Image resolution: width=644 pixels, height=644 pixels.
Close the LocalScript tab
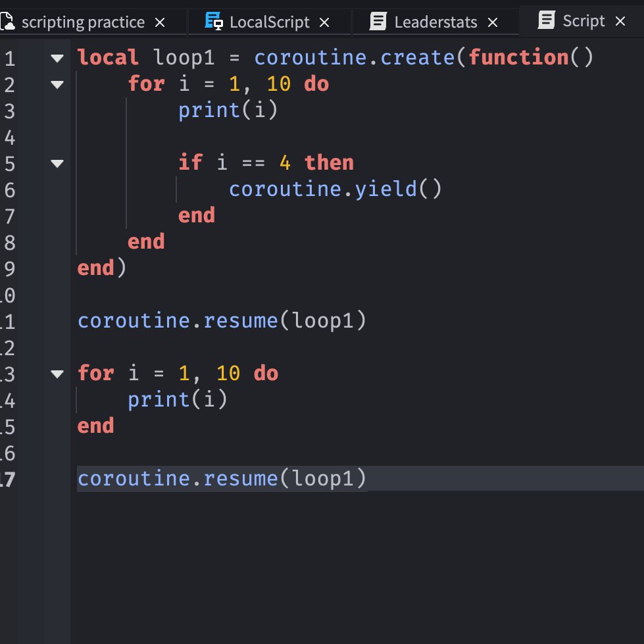tap(324, 22)
